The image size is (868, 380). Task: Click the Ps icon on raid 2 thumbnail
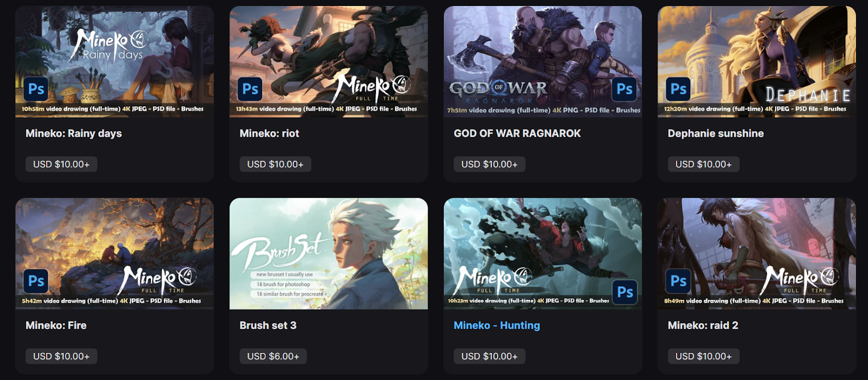click(x=678, y=281)
